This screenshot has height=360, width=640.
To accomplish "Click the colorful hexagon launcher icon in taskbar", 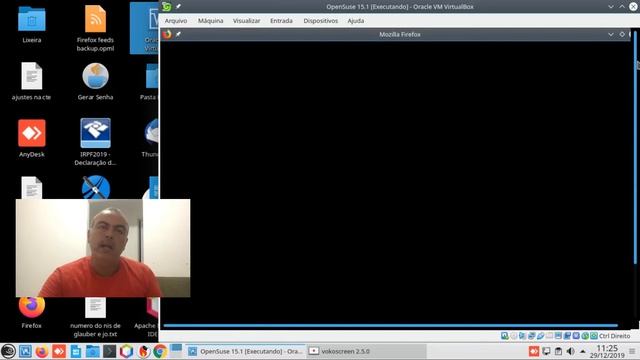I will 127,351.
